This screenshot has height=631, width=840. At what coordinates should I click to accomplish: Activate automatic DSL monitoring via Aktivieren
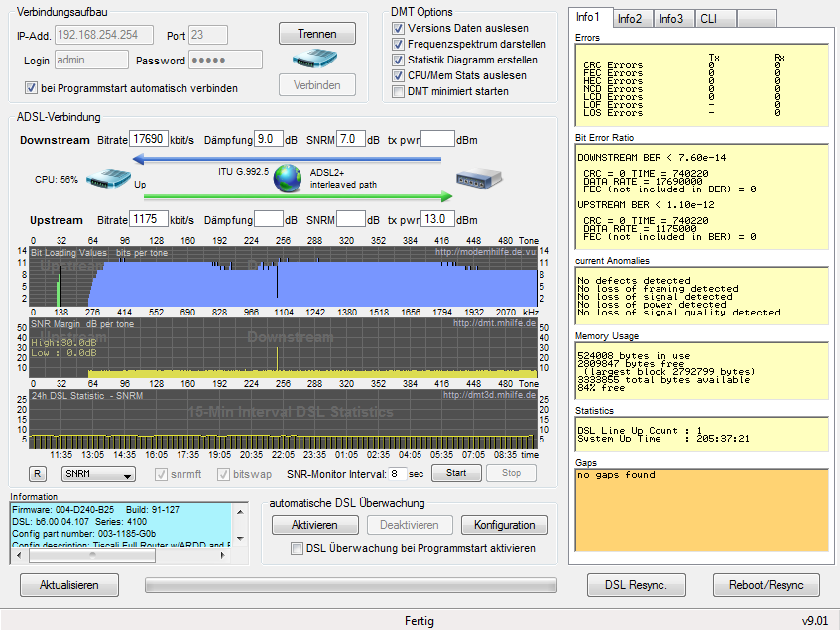point(315,525)
